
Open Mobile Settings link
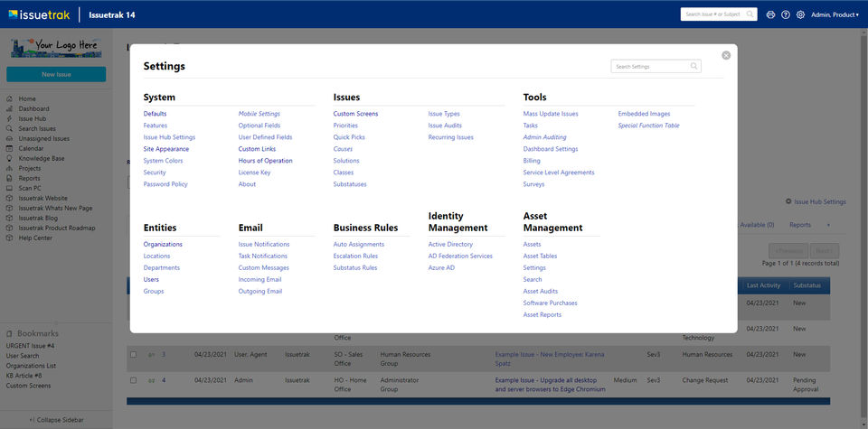point(259,114)
